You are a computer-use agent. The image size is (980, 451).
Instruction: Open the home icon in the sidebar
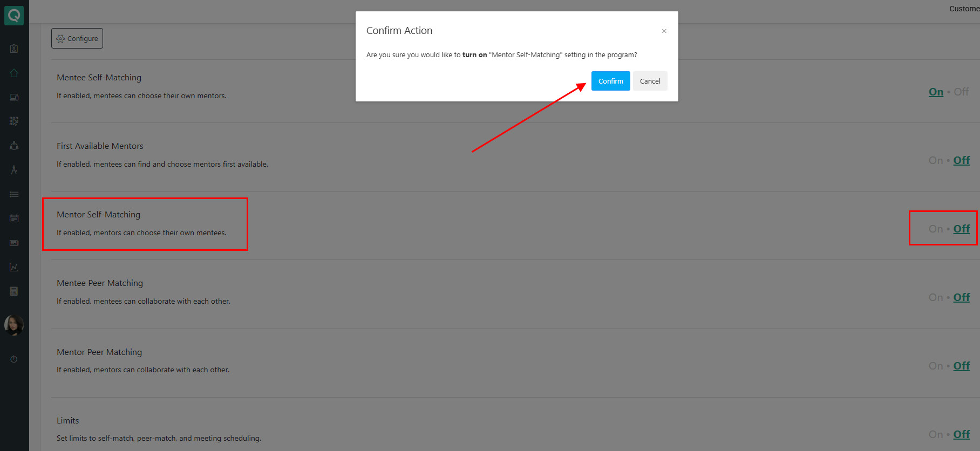14,73
